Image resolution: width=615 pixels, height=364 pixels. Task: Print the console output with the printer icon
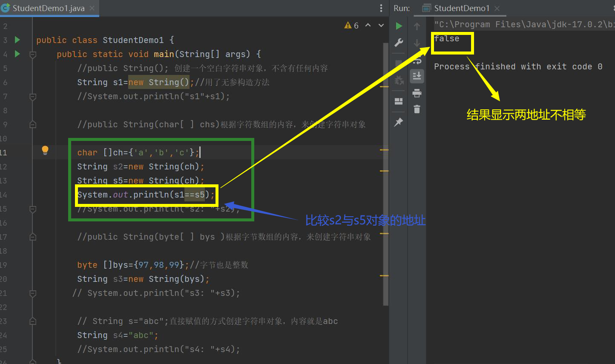click(x=417, y=93)
